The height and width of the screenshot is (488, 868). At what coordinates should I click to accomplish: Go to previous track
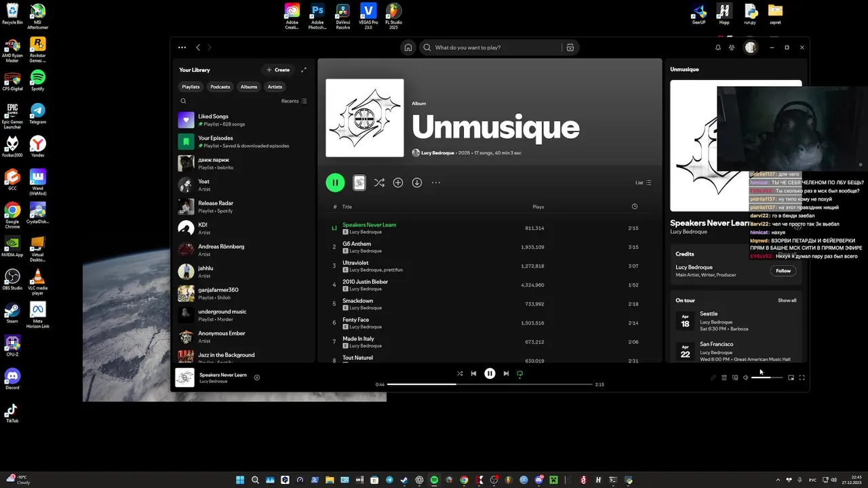473,373
